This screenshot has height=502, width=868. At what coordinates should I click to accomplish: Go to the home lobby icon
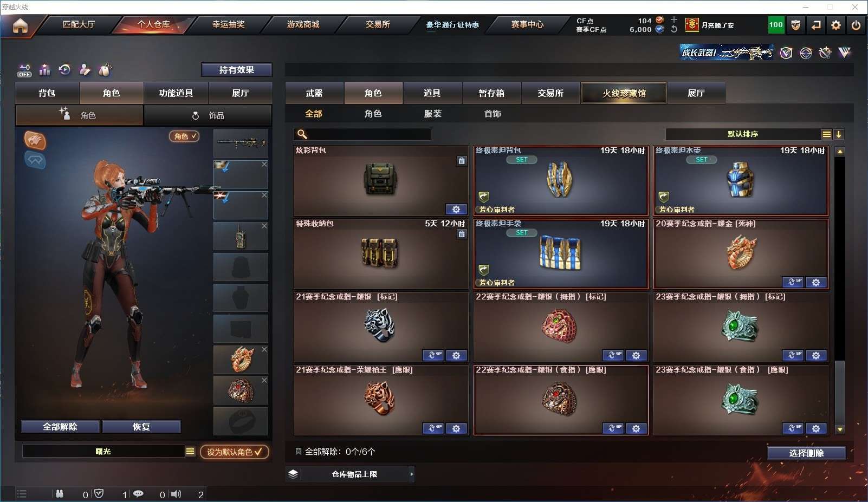click(20, 25)
